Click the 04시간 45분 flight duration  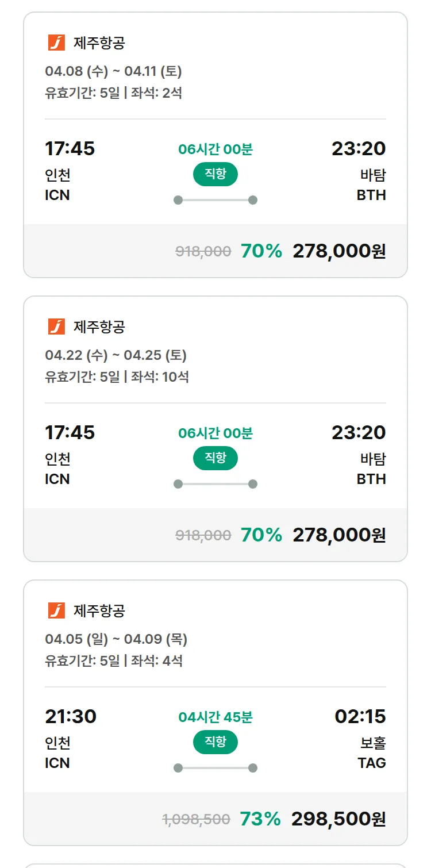[215, 717]
